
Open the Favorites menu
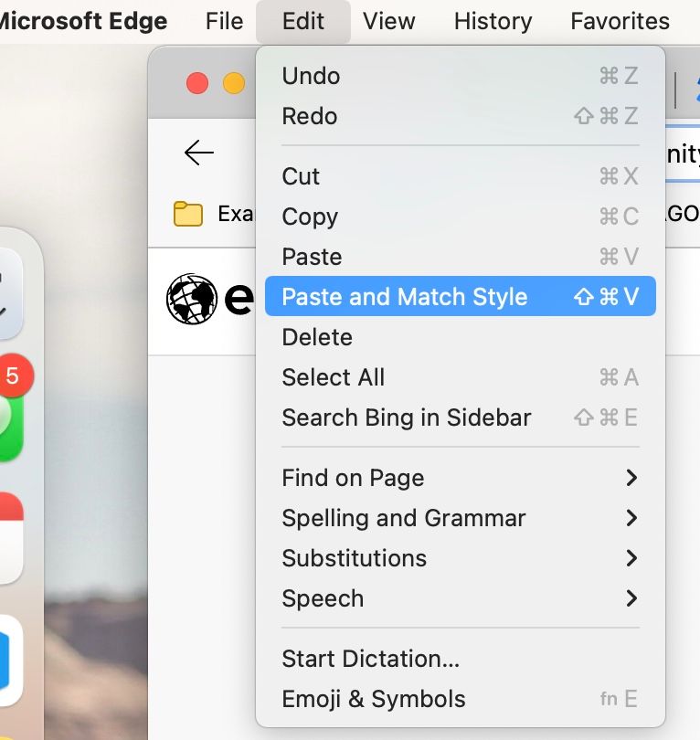[620, 21]
